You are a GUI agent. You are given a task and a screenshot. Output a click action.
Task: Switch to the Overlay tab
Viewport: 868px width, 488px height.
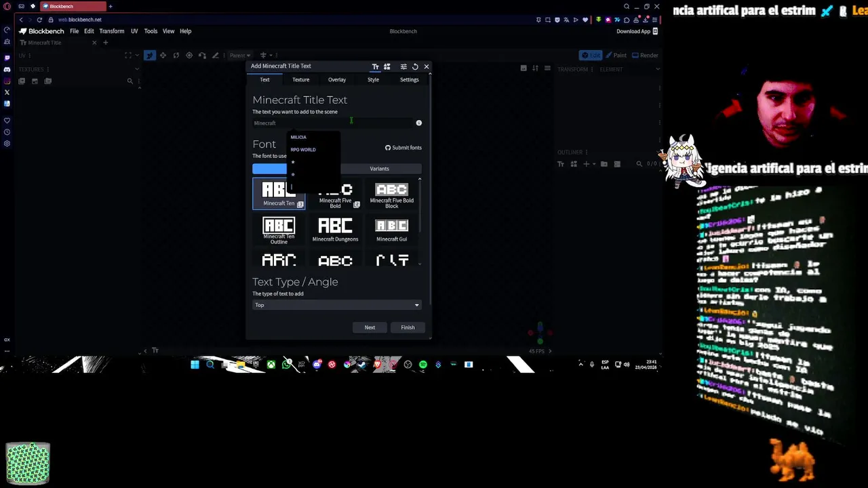pos(337,79)
